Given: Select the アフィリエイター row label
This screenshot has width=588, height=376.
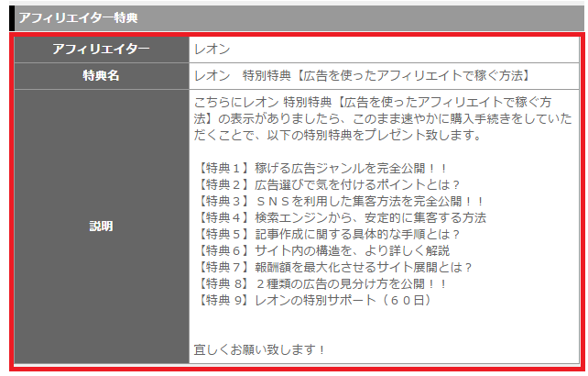Looking at the screenshot, I should click(102, 49).
